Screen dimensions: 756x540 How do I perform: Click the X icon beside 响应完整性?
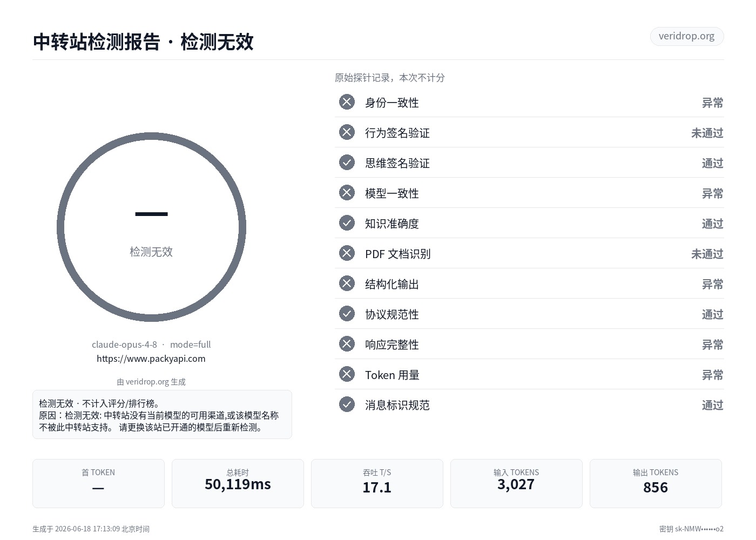coord(347,344)
